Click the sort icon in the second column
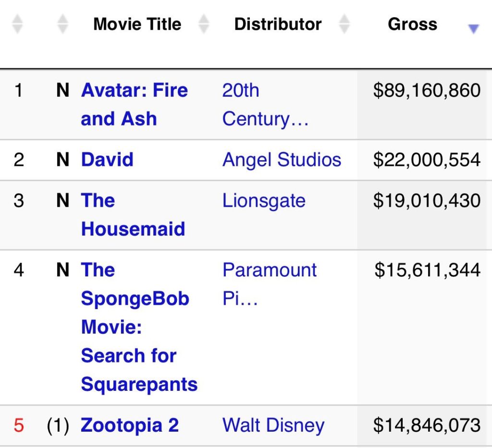The width and height of the screenshot is (492, 448). 62,24
